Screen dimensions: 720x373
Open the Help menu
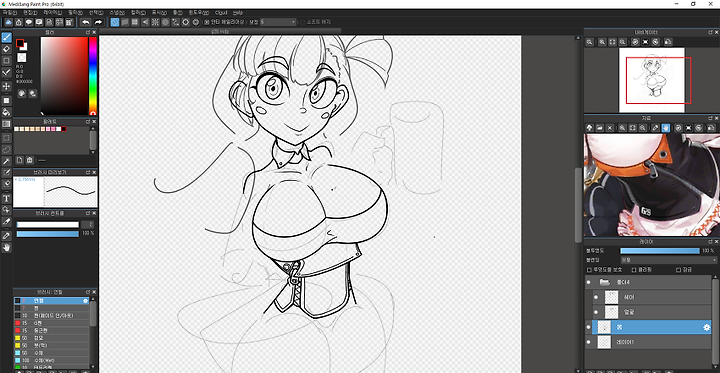[x=238, y=12]
